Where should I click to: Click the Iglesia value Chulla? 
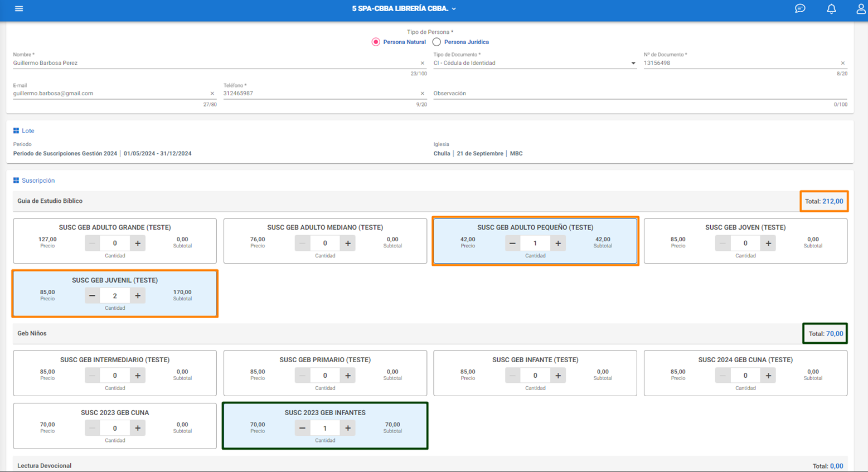click(x=442, y=153)
